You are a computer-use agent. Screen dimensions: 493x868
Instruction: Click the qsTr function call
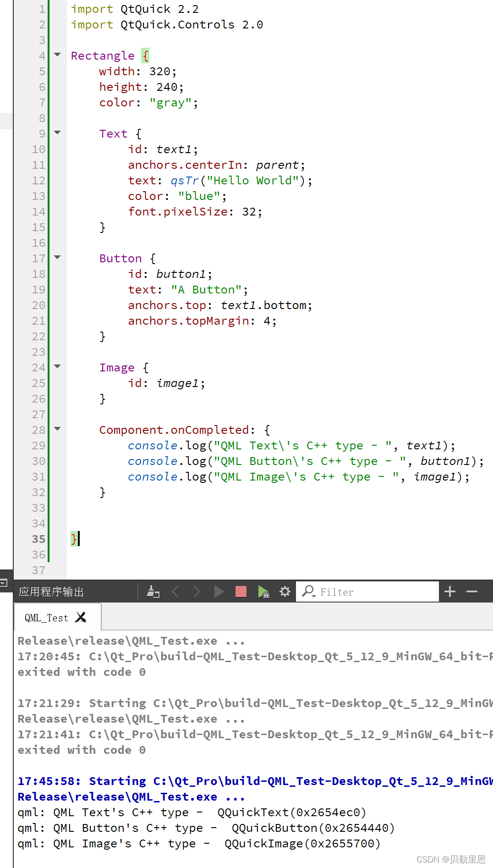tap(185, 181)
